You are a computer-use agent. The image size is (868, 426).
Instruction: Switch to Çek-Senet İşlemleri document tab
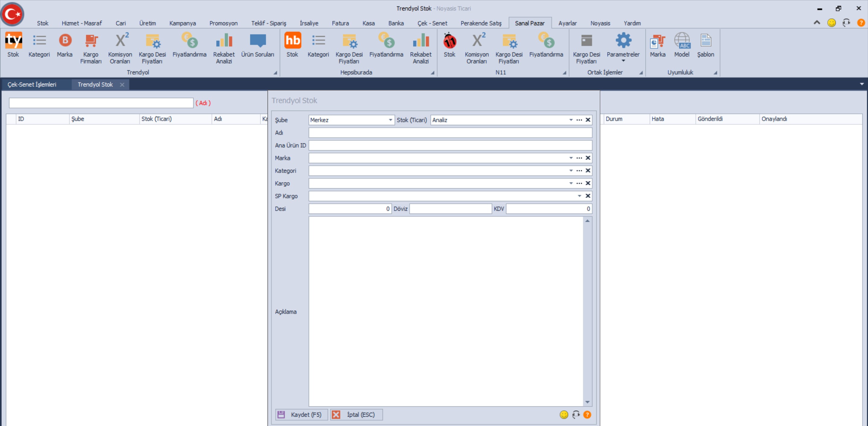point(32,85)
